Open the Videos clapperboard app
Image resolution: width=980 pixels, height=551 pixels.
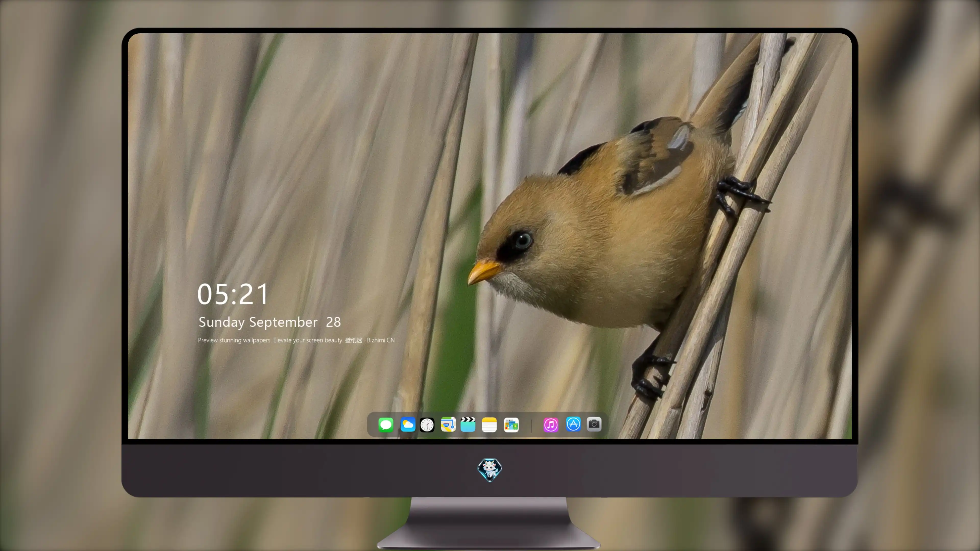pos(468,424)
